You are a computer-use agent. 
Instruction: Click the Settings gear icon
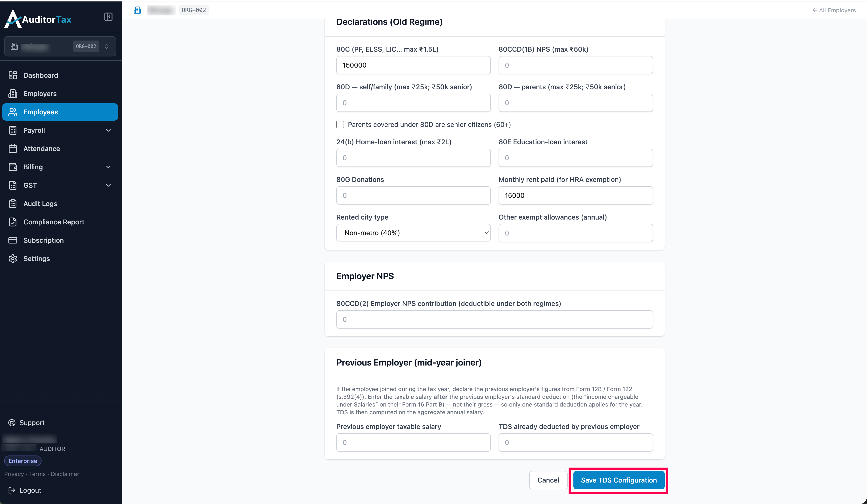[13, 259]
